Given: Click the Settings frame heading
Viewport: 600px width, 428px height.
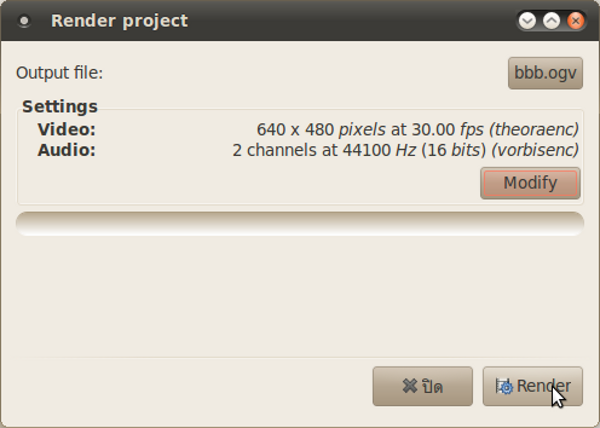Looking at the screenshot, I should [60, 106].
